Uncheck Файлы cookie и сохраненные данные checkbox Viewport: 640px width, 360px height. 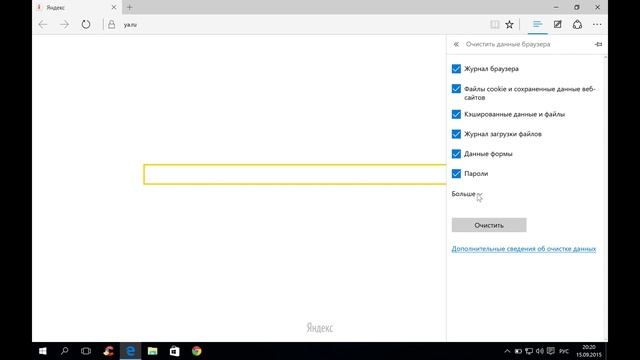456,89
